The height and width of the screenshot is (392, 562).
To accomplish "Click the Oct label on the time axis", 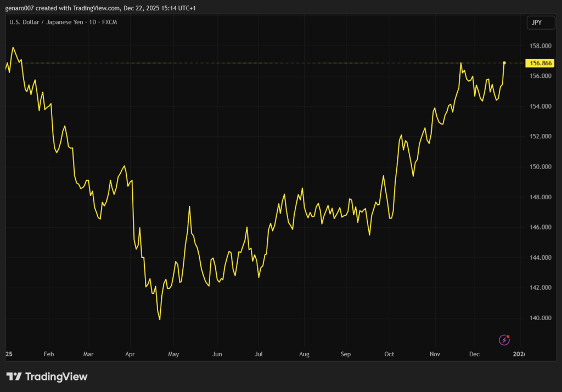I will 389,354.
